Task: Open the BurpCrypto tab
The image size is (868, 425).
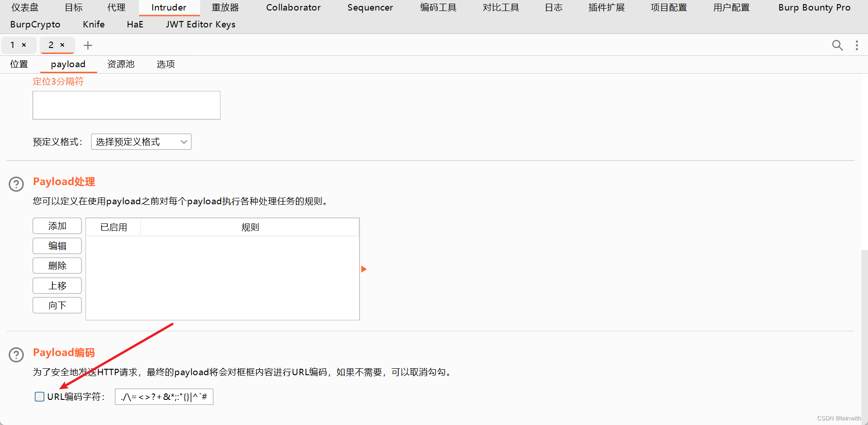Action: point(35,25)
